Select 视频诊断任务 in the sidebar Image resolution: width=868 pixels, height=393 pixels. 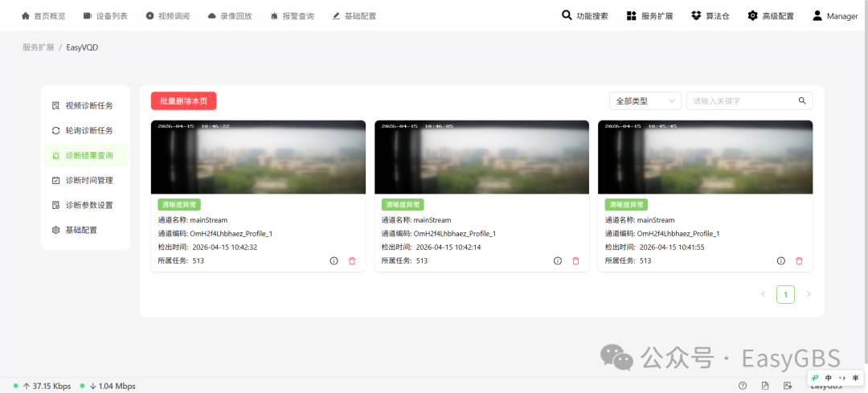click(x=85, y=106)
